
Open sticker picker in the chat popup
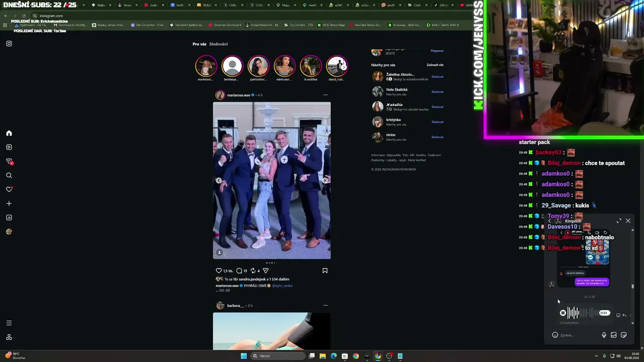click(x=624, y=335)
